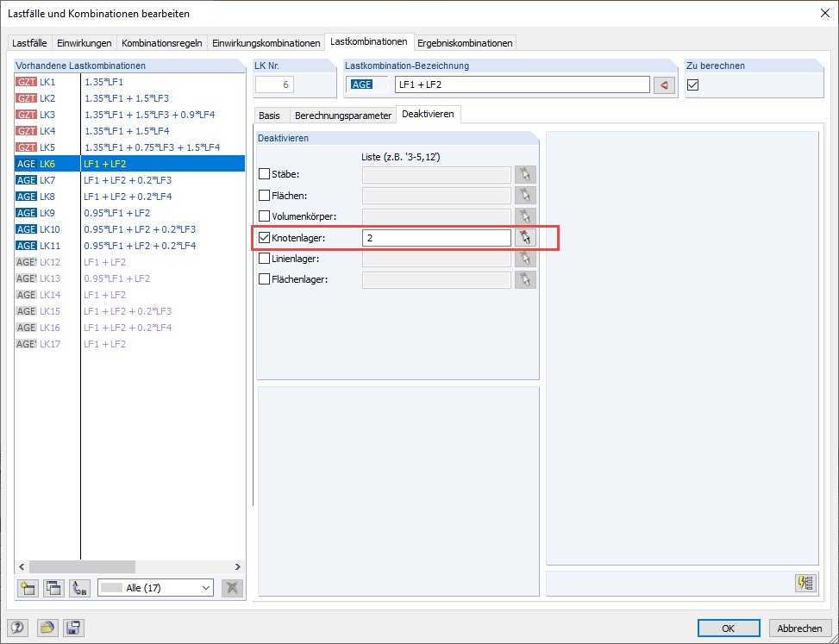
Task: Click the save disk icon at bottom
Action: [x=73, y=628]
